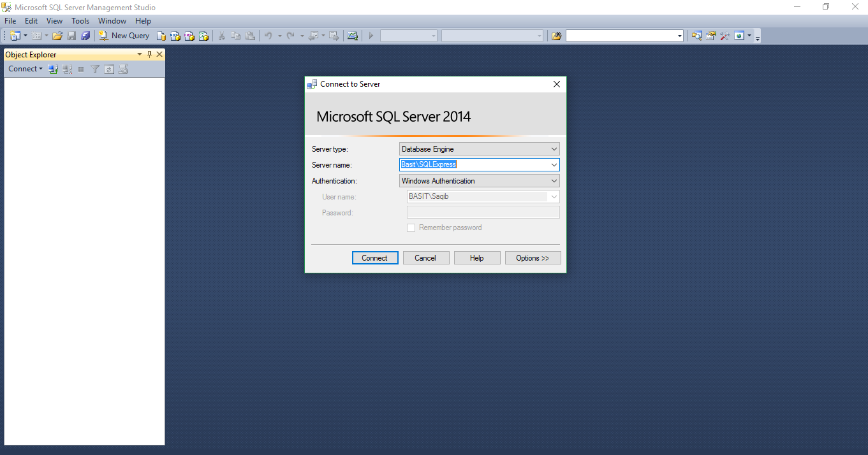Viewport: 868px width, 455px height.
Task: Click the Cancel button
Action: point(425,258)
